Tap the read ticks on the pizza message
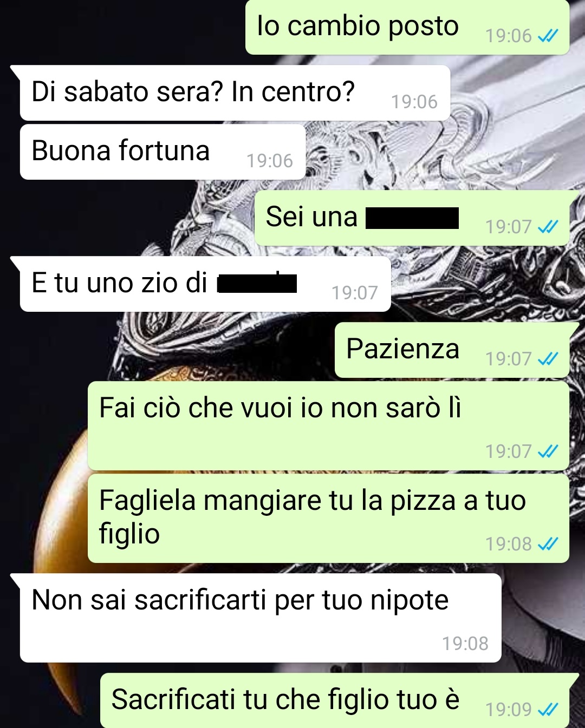 coord(548,543)
